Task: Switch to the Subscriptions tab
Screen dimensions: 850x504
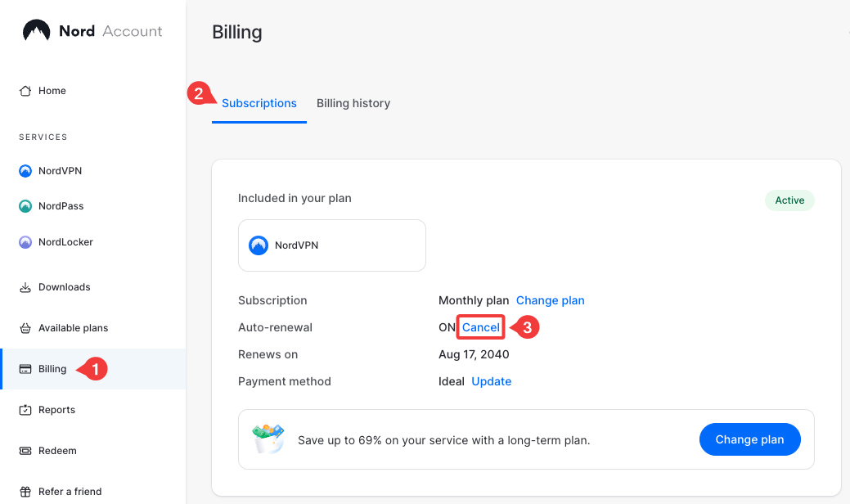Action: pyautogui.click(x=259, y=103)
